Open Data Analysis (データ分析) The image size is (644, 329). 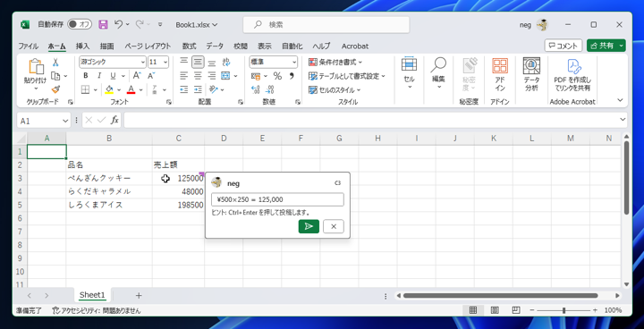tap(531, 75)
